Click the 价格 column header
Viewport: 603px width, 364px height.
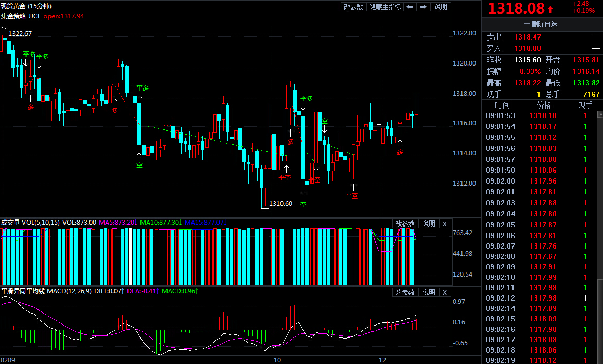point(543,106)
